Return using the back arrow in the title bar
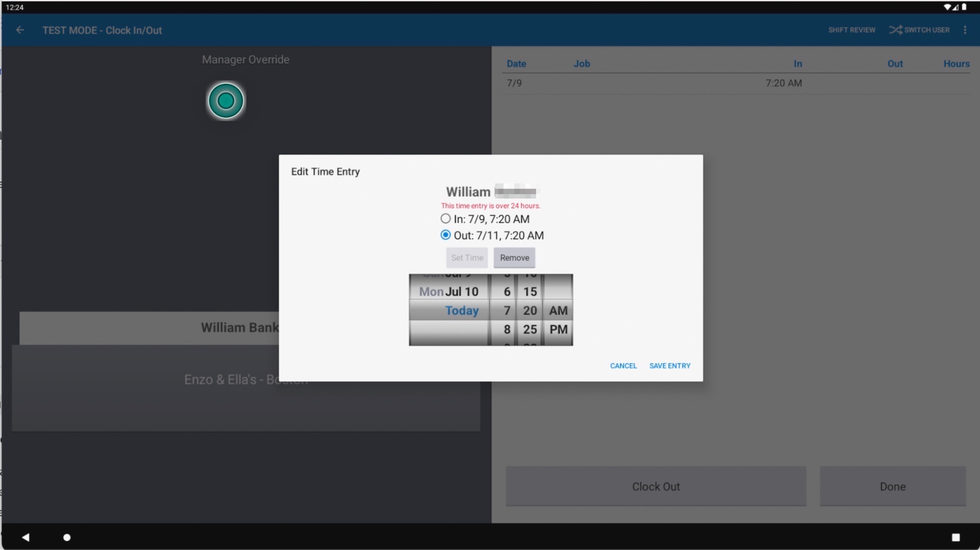Image resolution: width=980 pixels, height=550 pixels. pos(20,30)
